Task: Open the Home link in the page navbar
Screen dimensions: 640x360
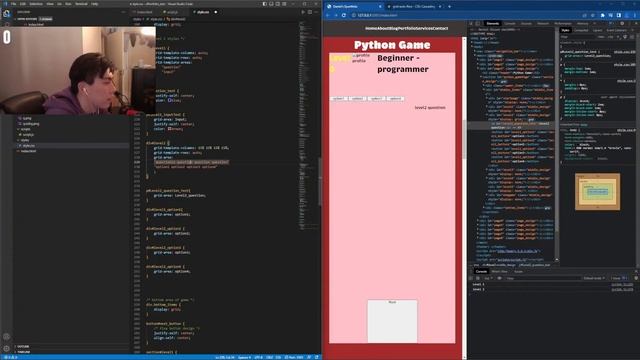Action: 371,29
